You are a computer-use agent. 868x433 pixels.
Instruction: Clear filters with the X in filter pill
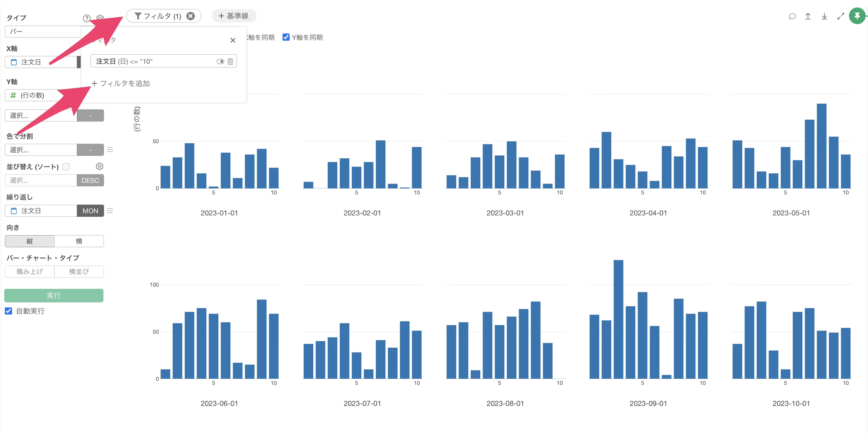coord(191,16)
